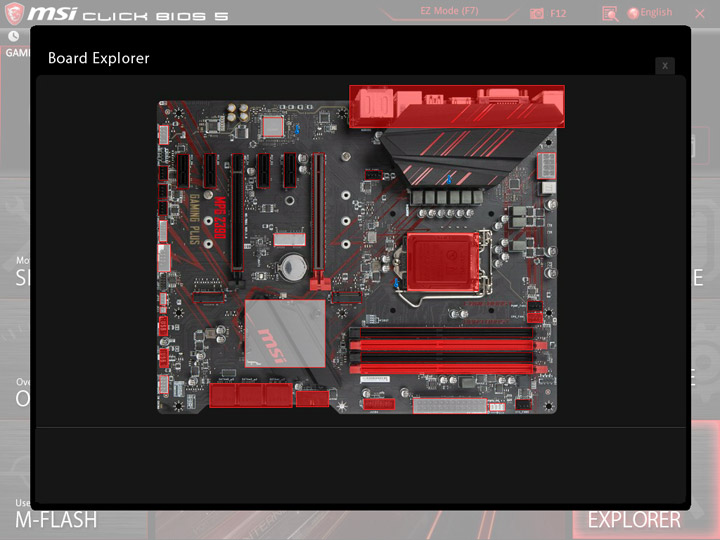
Task: Select small white header right of 24-pin connector
Action: pyautogui.click(x=497, y=407)
